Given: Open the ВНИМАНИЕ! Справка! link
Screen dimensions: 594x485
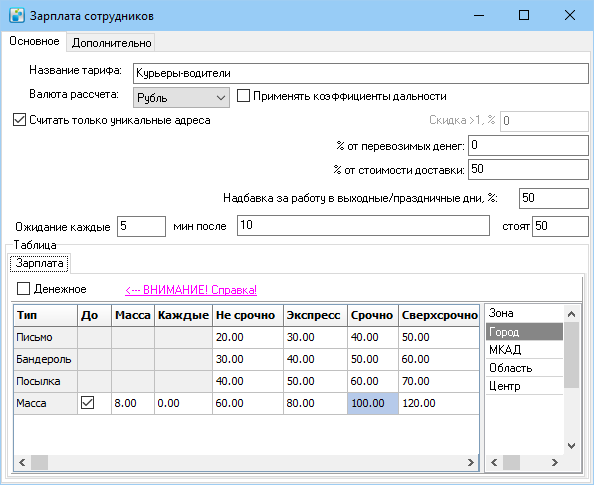Looking at the screenshot, I should [x=191, y=290].
